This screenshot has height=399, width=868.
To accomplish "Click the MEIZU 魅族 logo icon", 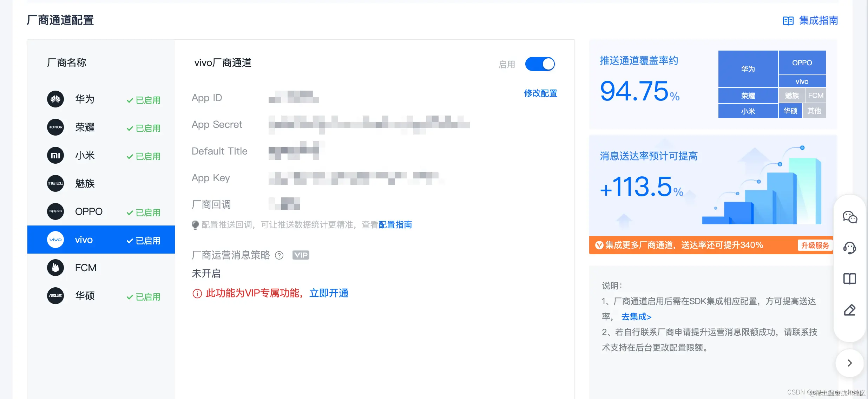I will 55,183.
